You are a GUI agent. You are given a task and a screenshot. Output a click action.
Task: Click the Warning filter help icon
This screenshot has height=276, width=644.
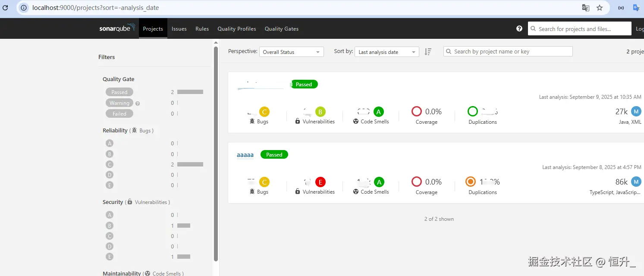tap(138, 103)
